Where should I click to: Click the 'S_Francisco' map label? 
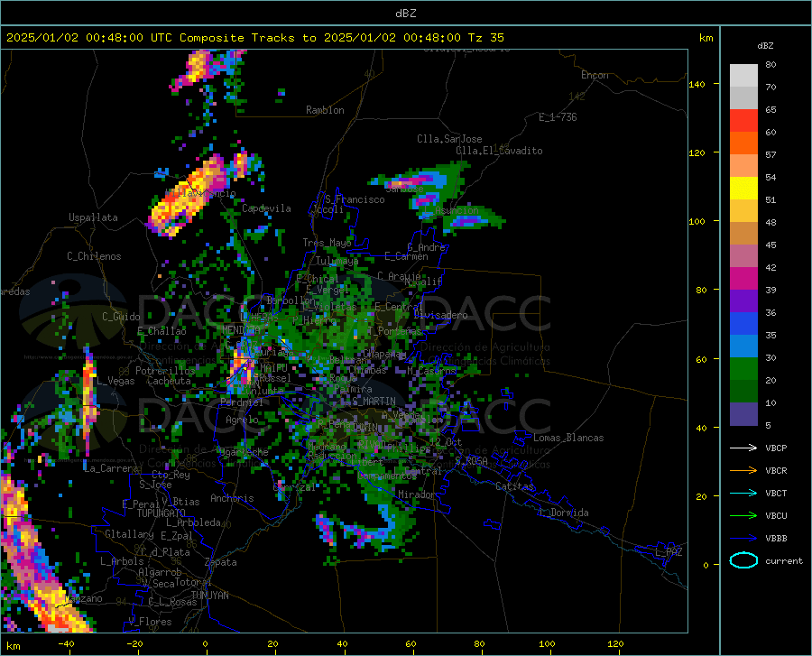(x=355, y=199)
